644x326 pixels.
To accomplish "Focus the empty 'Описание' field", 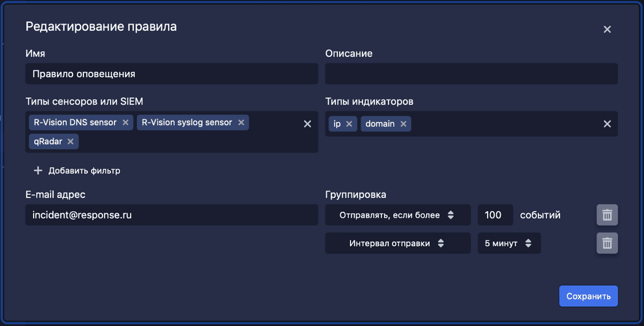I will tap(471, 74).
